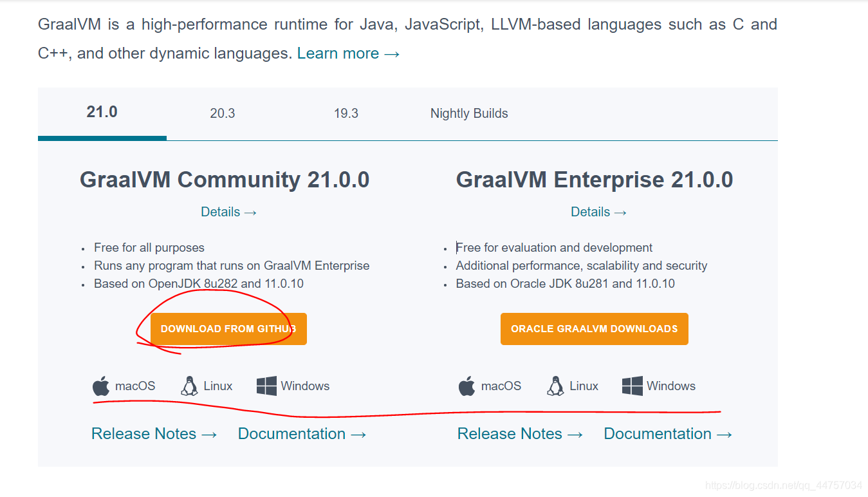Click the Windows label under Enterprise

(x=671, y=386)
